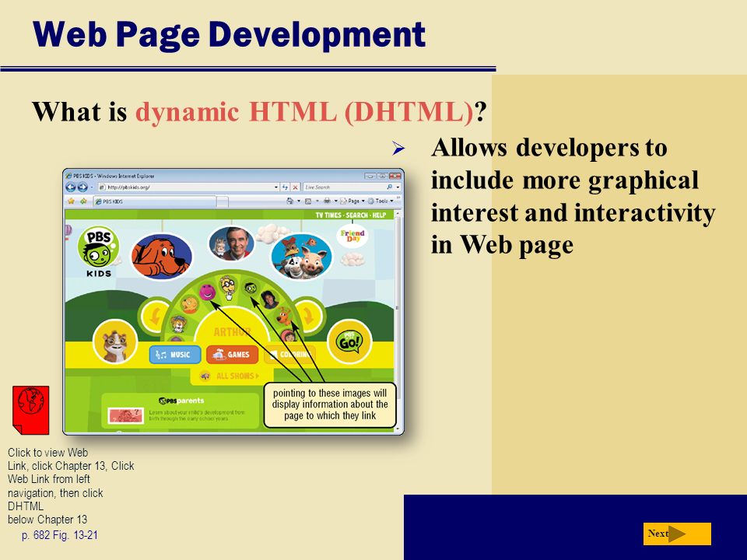Image resolution: width=747 pixels, height=560 pixels.
Task: Click the Mister Rogers bubble image
Action: point(232,243)
